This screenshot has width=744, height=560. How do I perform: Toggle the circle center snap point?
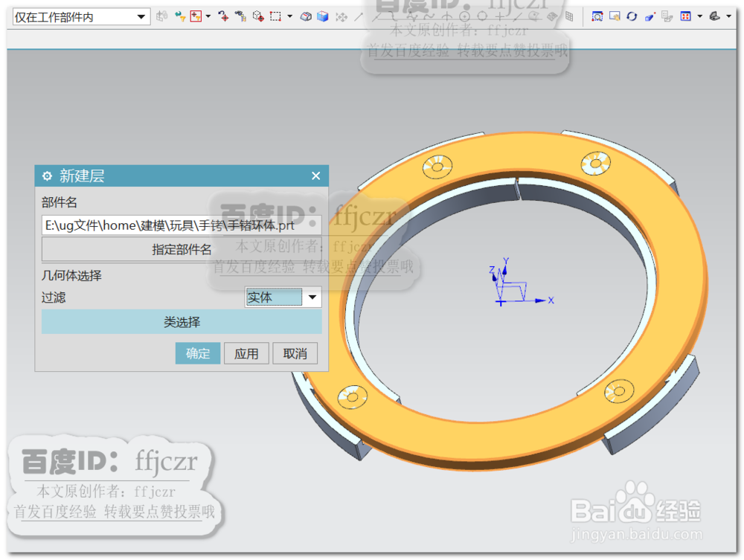465,15
